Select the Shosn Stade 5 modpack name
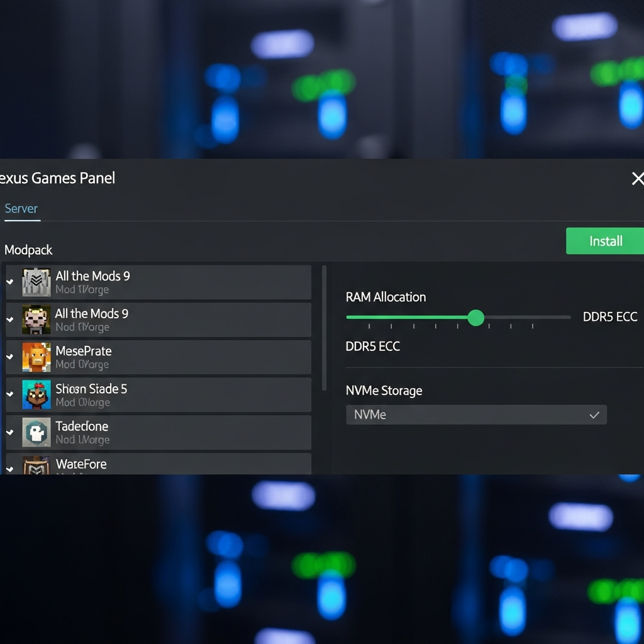The image size is (644, 644). pos(91,389)
